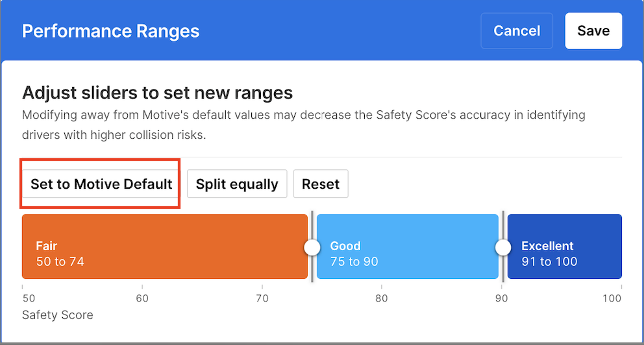
Task: Click the Performance Ranges dialog title
Action: (x=110, y=31)
